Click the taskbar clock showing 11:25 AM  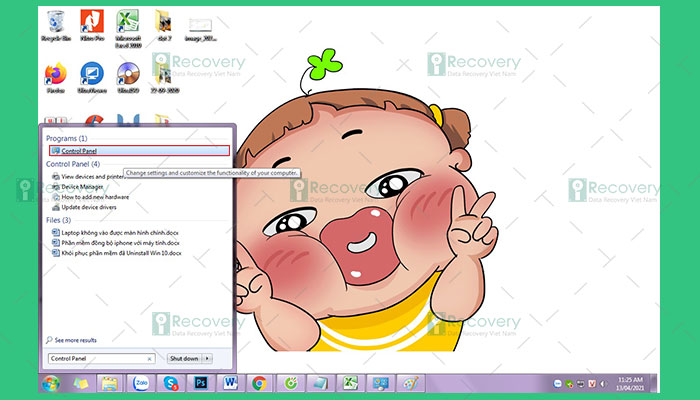coord(630,383)
